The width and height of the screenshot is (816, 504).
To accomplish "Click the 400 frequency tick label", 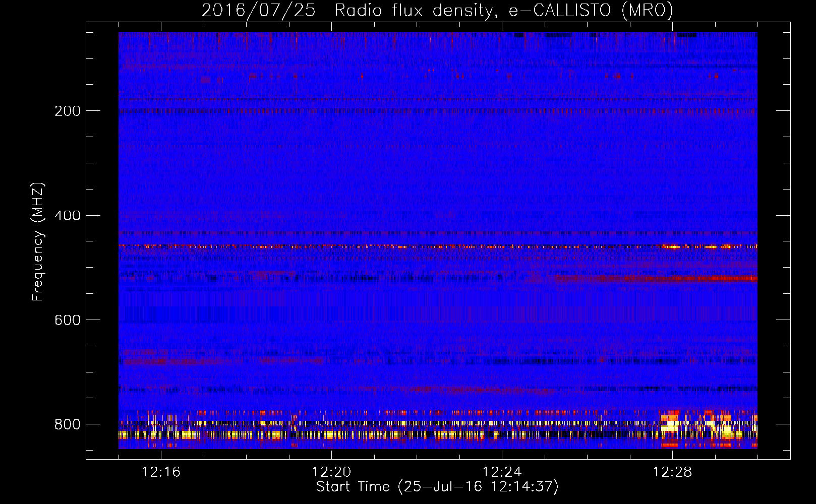I will coord(68,216).
